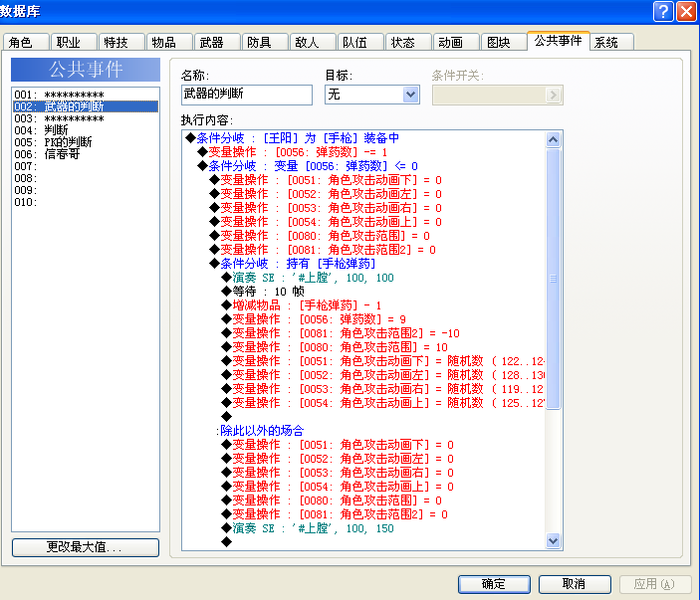Select empty event slot 007
The image size is (700, 600).
[86, 166]
